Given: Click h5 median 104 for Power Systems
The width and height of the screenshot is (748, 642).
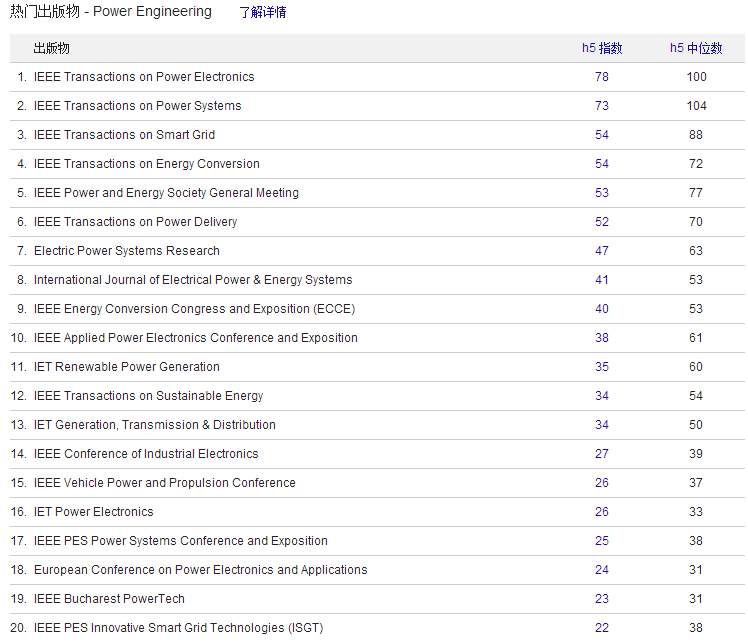Looking at the screenshot, I should tap(696, 106).
